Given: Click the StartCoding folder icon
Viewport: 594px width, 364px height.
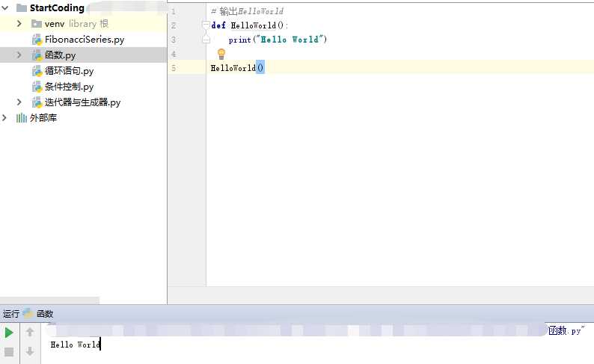Looking at the screenshot, I should [22, 8].
